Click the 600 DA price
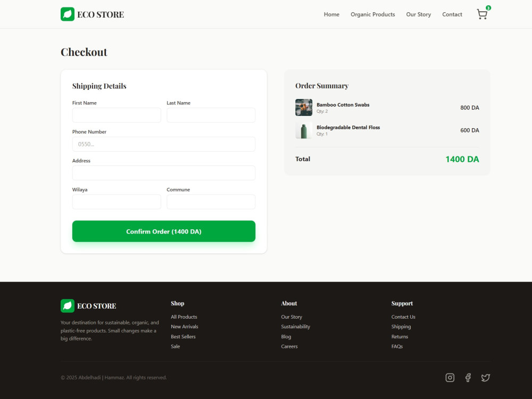Image resolution: width=532 pixels, height=399 pixels. [470, 130]
